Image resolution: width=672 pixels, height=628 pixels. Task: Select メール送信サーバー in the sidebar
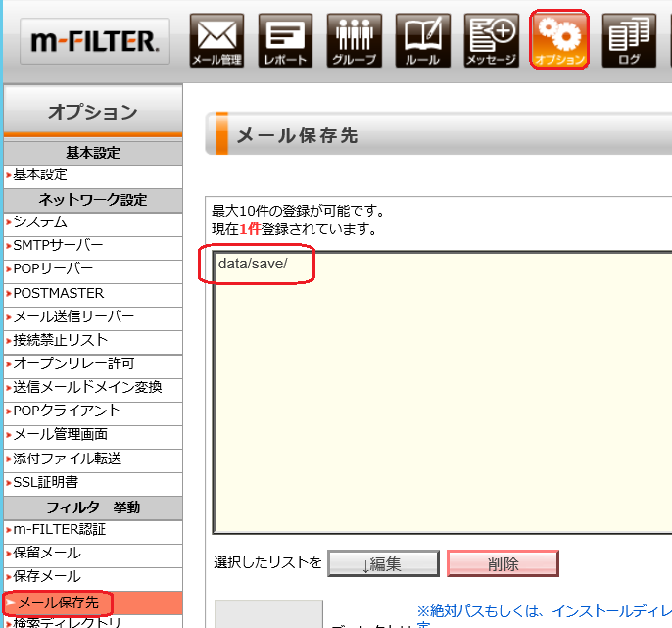click(x=73, y=316)
